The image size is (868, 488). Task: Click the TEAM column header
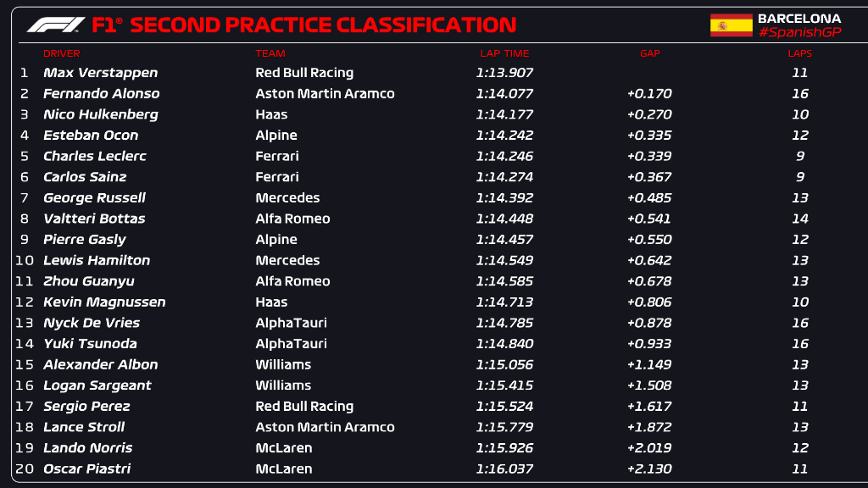(270, 54)
